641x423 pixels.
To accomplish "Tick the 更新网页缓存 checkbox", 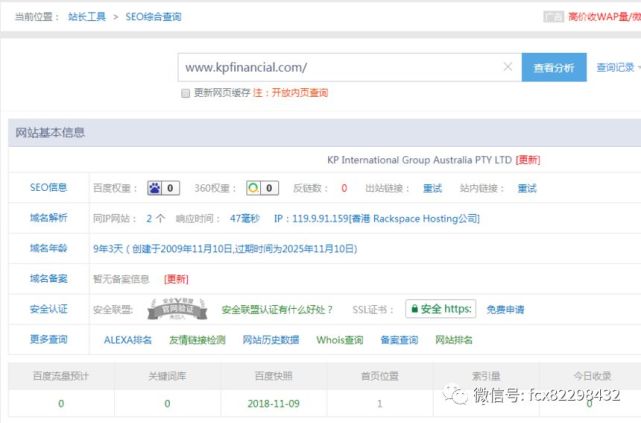I will (x=186, y=93).
